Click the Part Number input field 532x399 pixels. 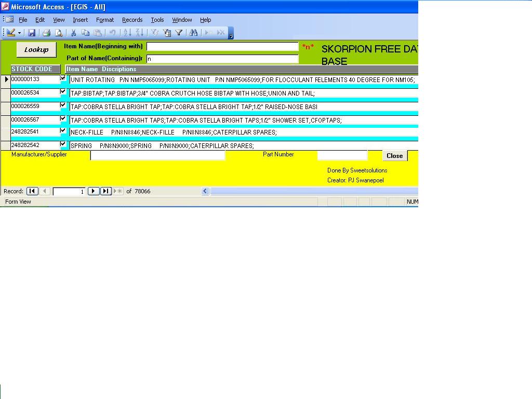pyautogui.click(x=342, y=155)
